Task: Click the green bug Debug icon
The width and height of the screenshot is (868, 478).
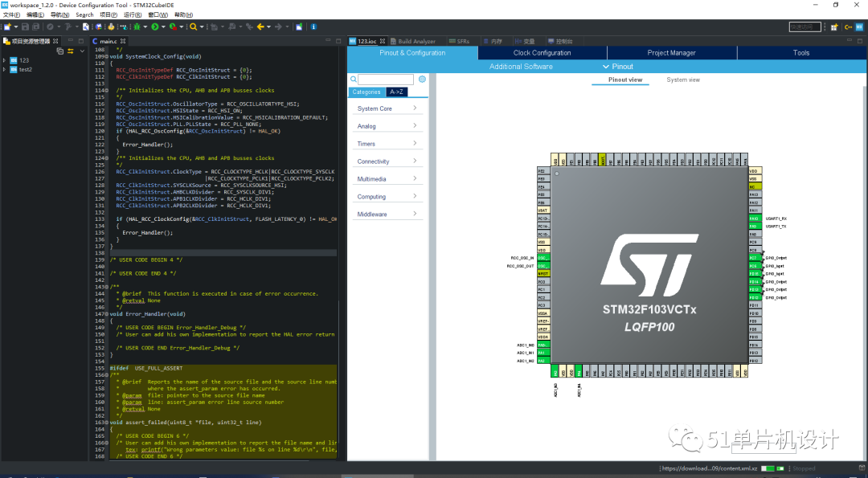Action: tap(137, 27)
